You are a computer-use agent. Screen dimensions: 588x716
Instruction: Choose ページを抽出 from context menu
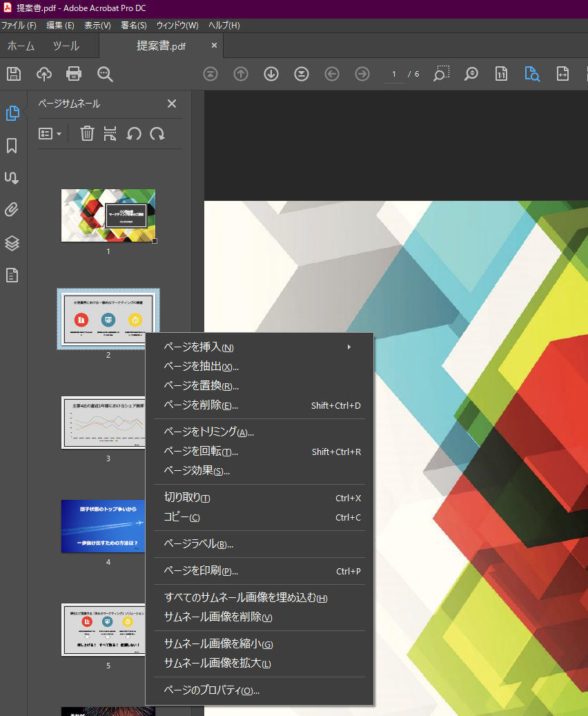pyautogui.click(x=259, y=367)
